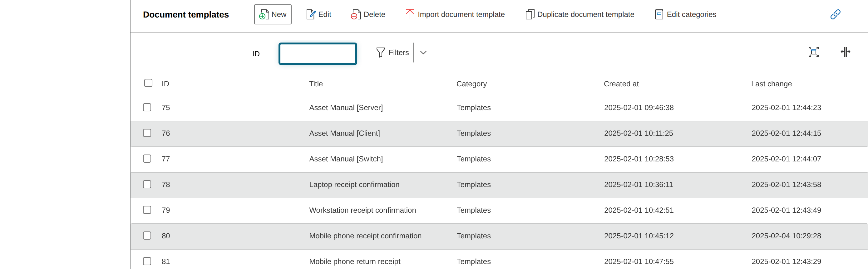Click the Edit toolbar button
This screenshot has height=269, width=868.
pyautogui.click(x=318, y=14)
